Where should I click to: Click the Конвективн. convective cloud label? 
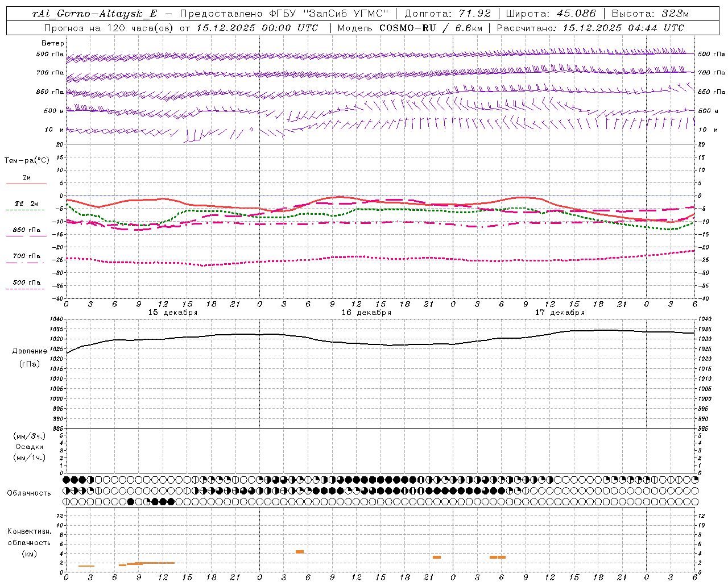[29, 531]
